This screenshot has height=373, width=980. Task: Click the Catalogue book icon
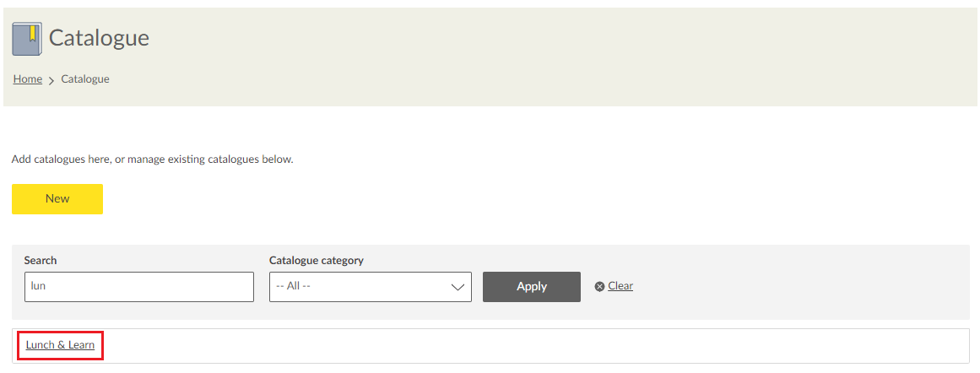coord(27,39)
